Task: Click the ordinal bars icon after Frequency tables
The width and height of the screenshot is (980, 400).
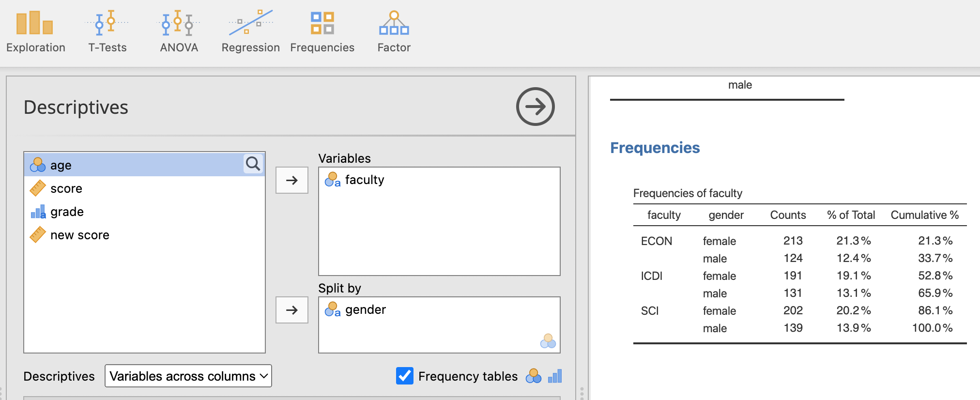Action: point(555,376)
